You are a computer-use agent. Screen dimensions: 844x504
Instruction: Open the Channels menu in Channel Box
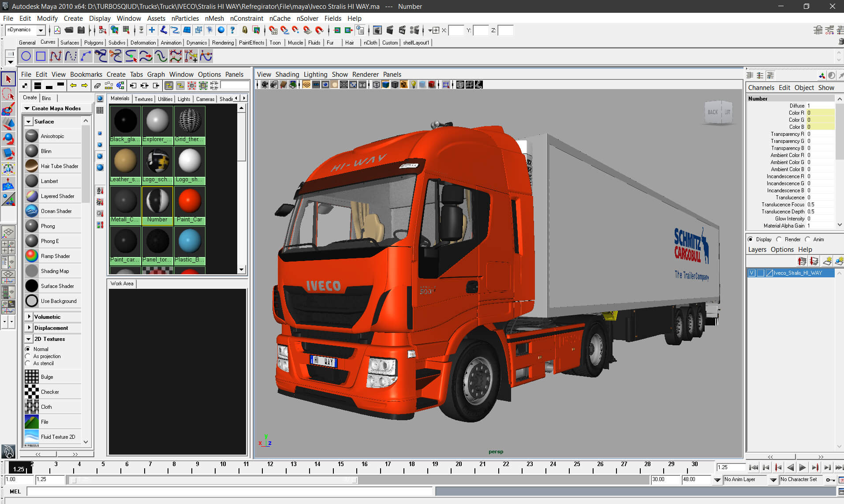[x=761, y=87]
